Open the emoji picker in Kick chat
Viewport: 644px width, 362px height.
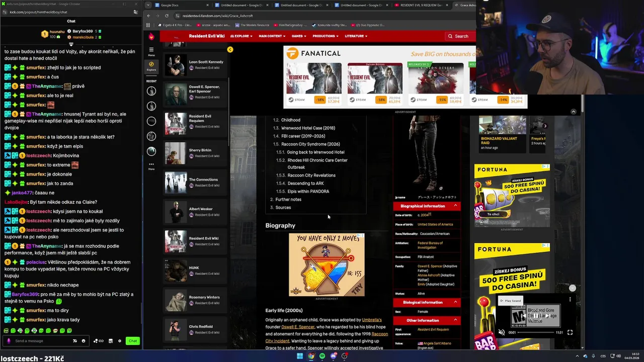click(x=84, y=341)
